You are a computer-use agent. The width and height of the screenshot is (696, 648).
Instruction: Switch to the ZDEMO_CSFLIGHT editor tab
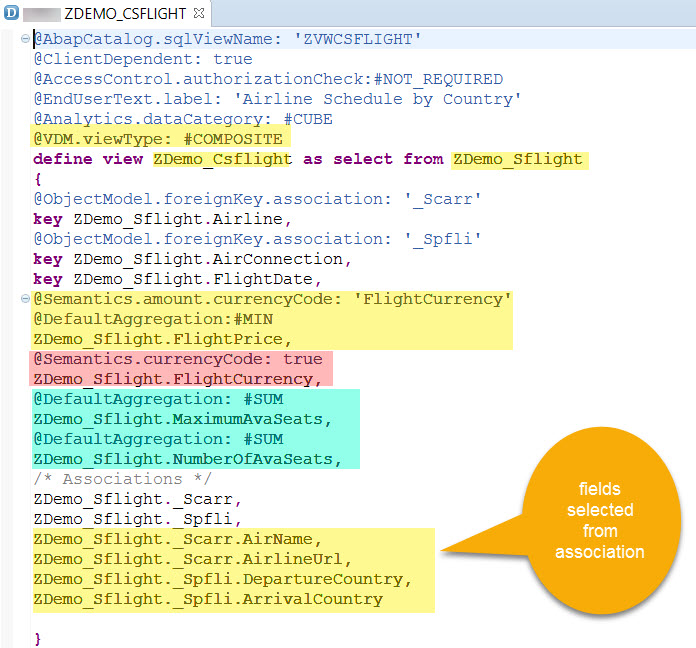[x=124, y=14]
